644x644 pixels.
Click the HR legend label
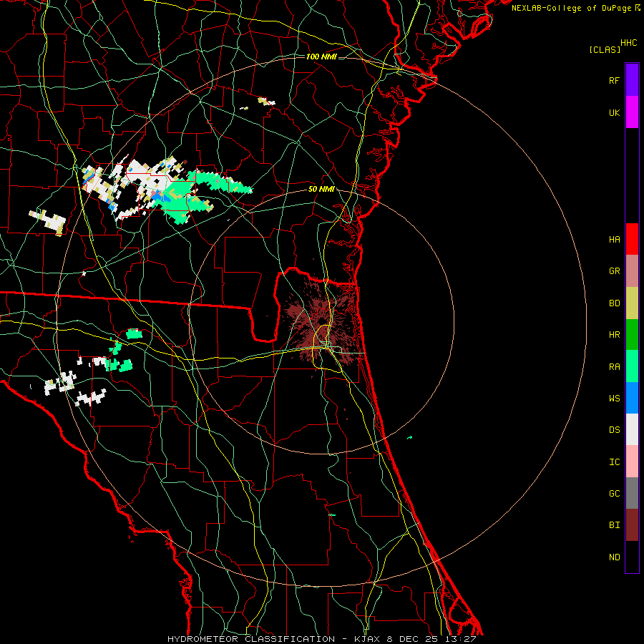(614, 335)
